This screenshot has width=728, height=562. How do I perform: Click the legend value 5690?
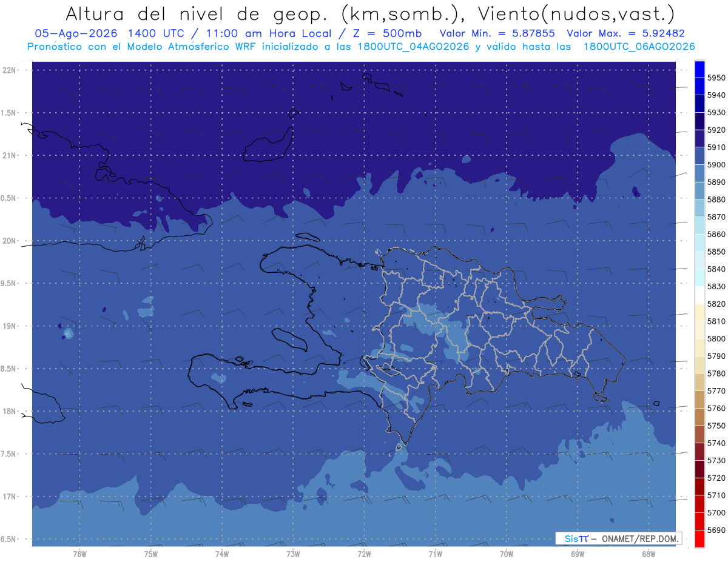tap(716, 530)
